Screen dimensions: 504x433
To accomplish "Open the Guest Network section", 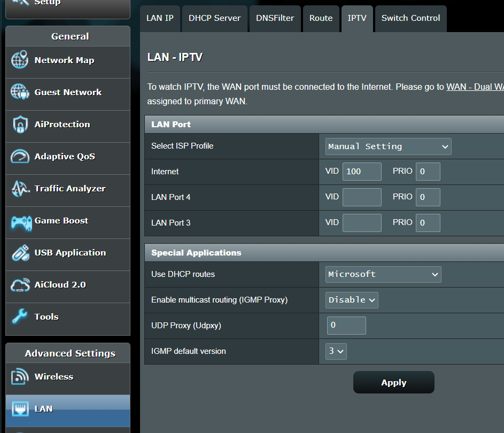I will click(x=68, y=95).
